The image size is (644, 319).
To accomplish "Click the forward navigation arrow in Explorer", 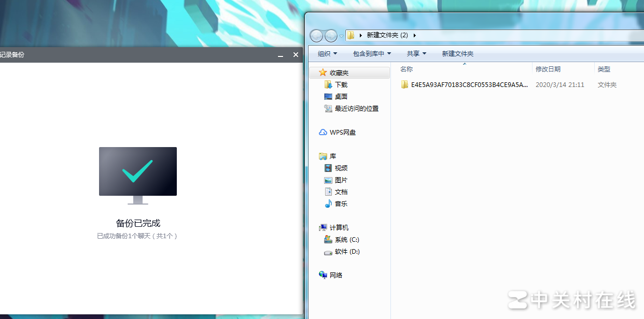I will [x=331, y=36].
